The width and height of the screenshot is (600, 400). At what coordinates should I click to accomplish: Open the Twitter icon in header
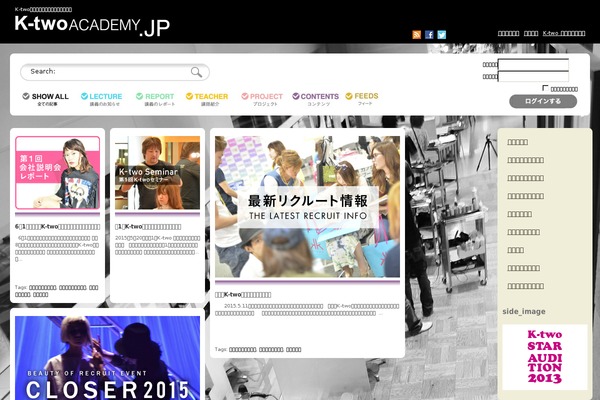pyautogui.click(x=442, y=35)
